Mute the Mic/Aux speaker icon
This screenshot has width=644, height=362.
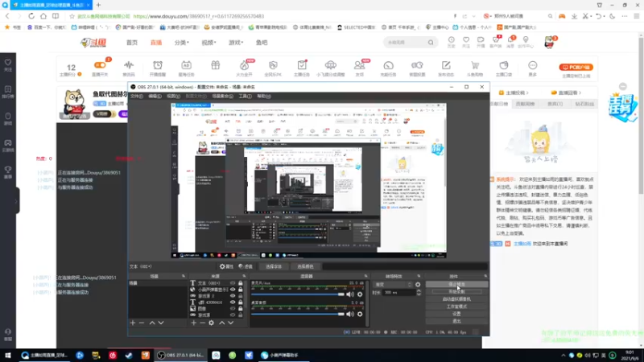[x=350, y=294]
